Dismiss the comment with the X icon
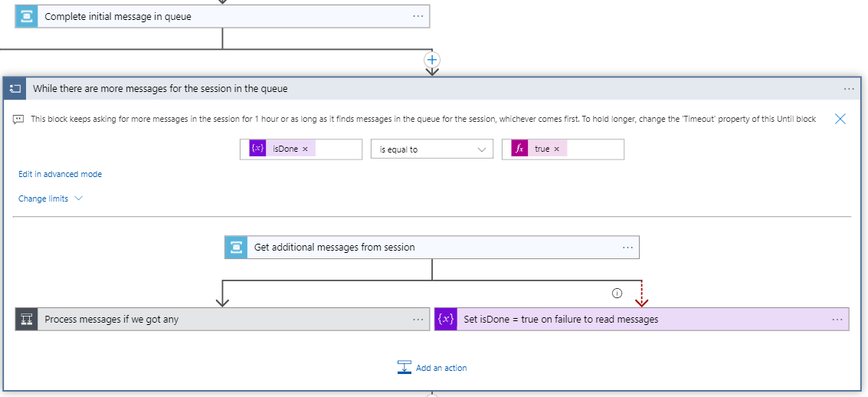This screenshot has width=868, height=397. 840,119
